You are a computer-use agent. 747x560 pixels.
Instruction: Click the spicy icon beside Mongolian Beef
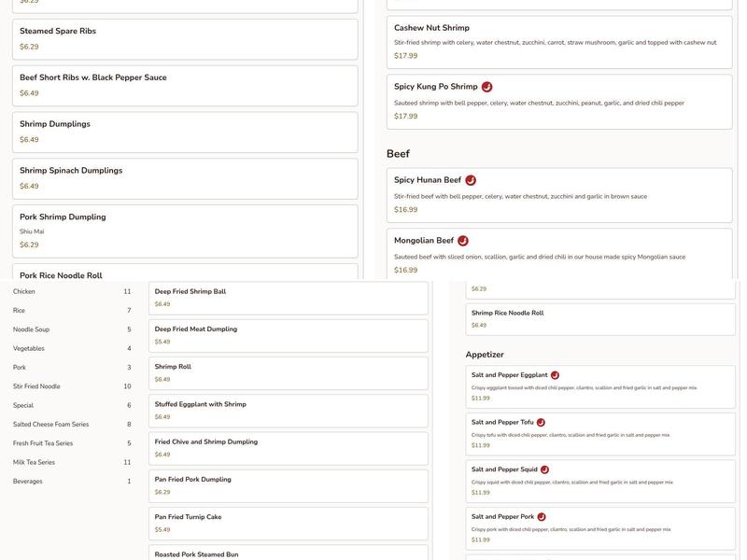pyautogui.click(x=463, y=241)
